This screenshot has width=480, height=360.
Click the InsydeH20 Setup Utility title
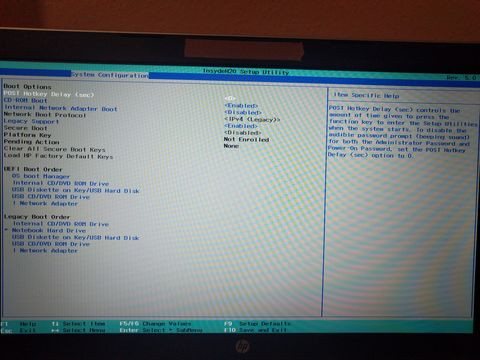(x=246, y=71)
